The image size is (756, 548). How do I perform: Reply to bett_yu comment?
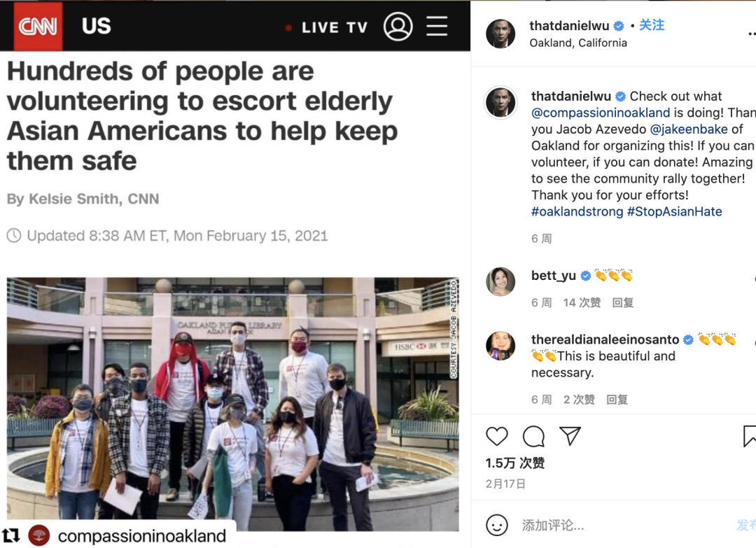(622, 302)
